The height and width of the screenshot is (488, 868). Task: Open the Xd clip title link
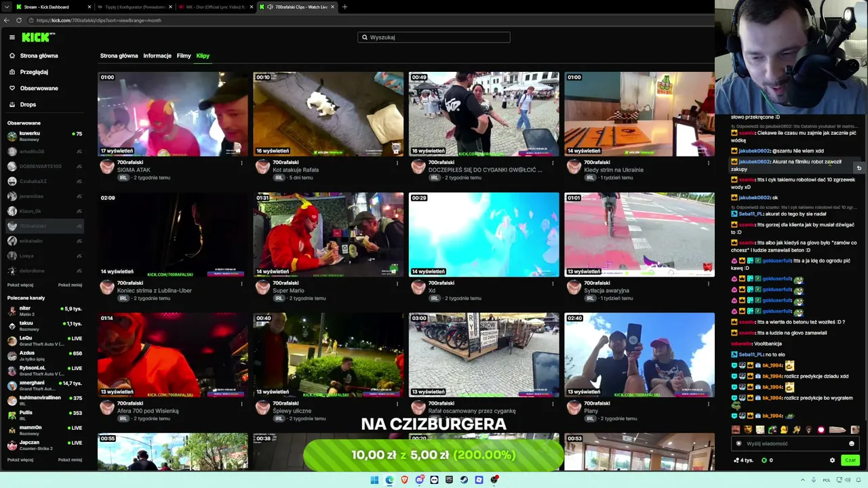[432, 290]
